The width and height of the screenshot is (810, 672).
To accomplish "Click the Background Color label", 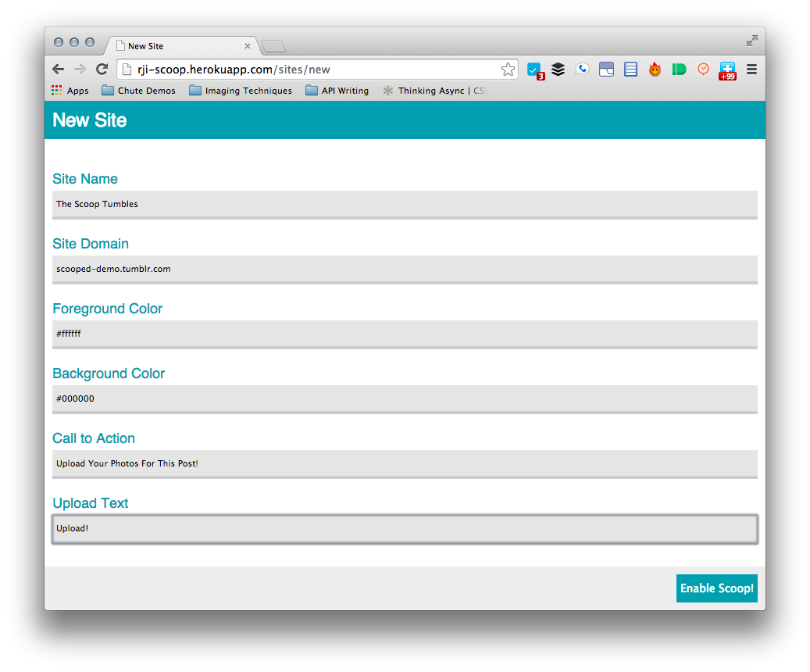I will 109,374.
